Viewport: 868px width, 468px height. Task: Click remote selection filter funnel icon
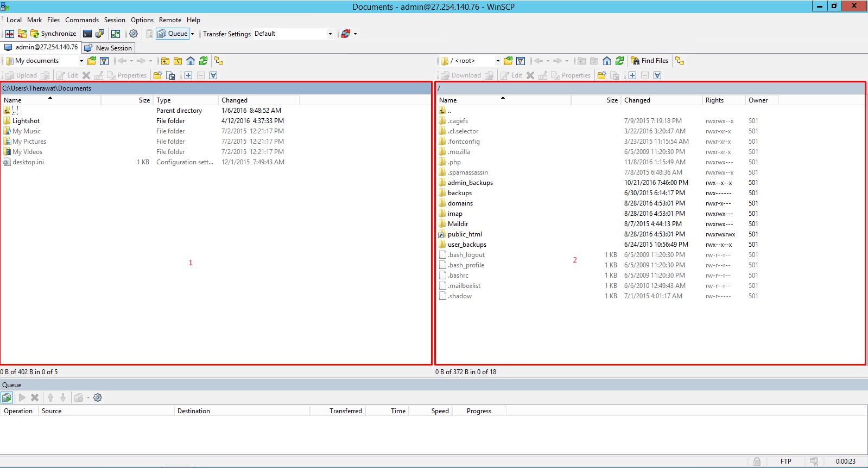point(657,75)
